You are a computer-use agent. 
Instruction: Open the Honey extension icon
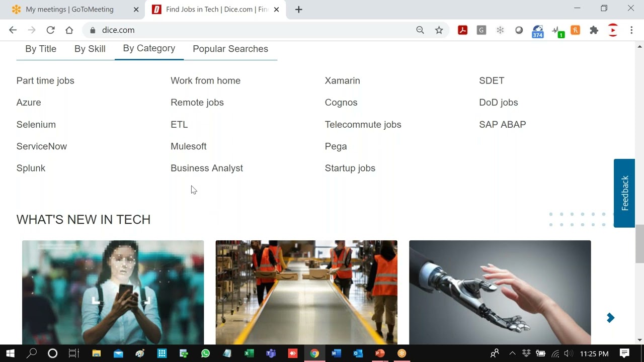(x=576, y=30)
